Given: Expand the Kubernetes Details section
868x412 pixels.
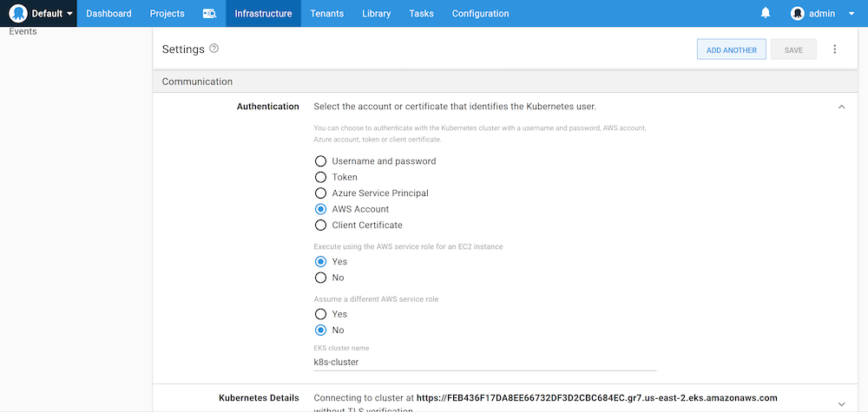Looking at the screenshot, I should [841, 397].
